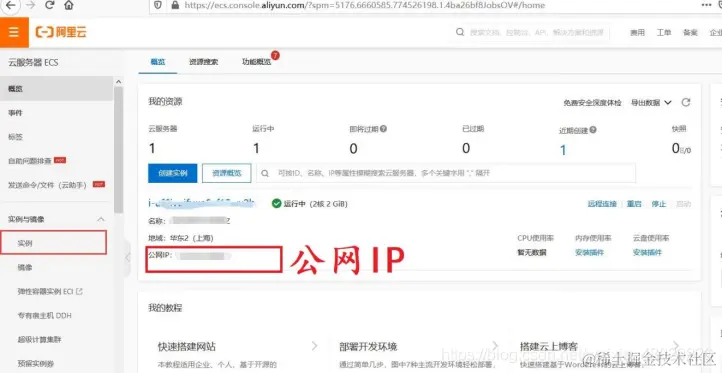Click the 重启 link

point(634,204)
